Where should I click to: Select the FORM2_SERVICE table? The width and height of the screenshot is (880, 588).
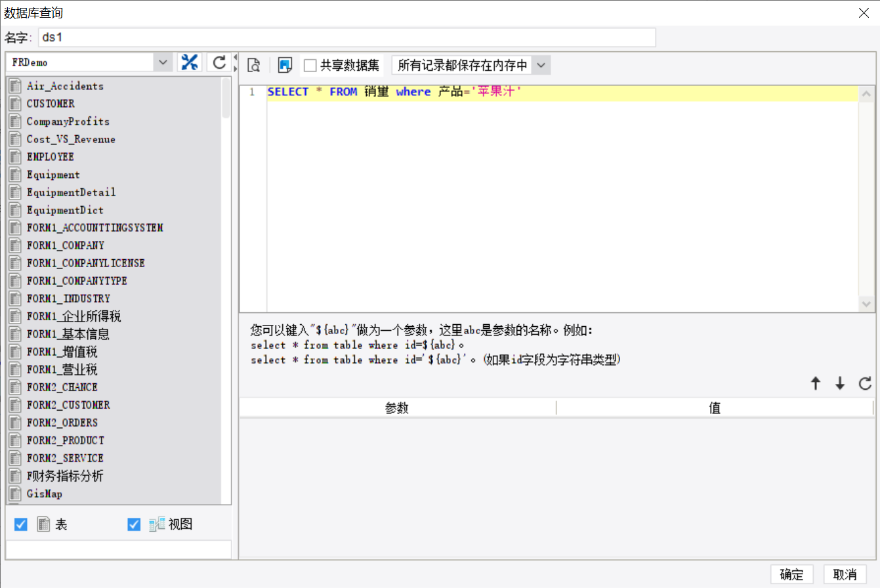click(114, 458)
